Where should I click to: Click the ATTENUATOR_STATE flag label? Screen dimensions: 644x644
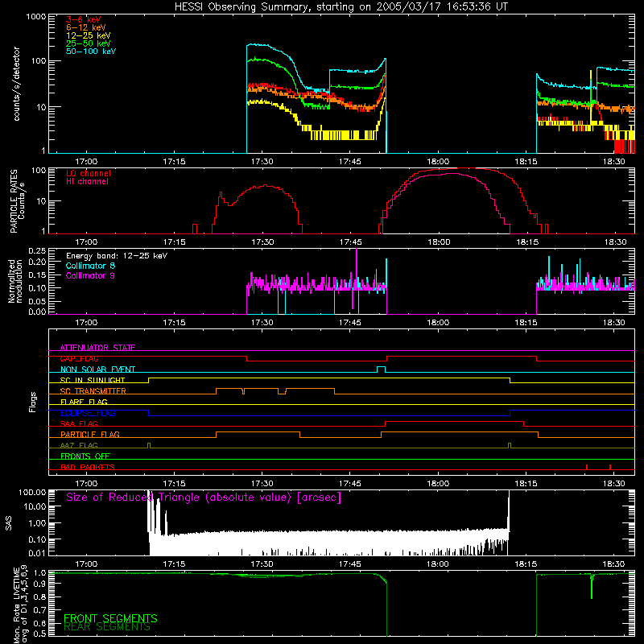tap(97, 348)
